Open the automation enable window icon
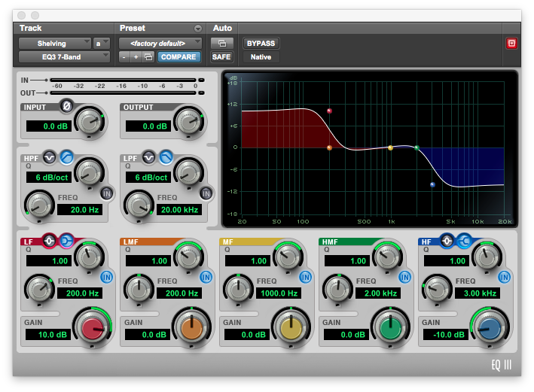This screenshot has height=392, width=534. pos(221,44)
